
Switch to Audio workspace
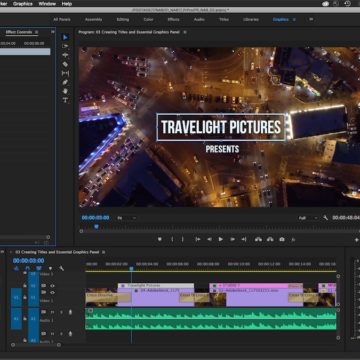[x=199, y=20]
